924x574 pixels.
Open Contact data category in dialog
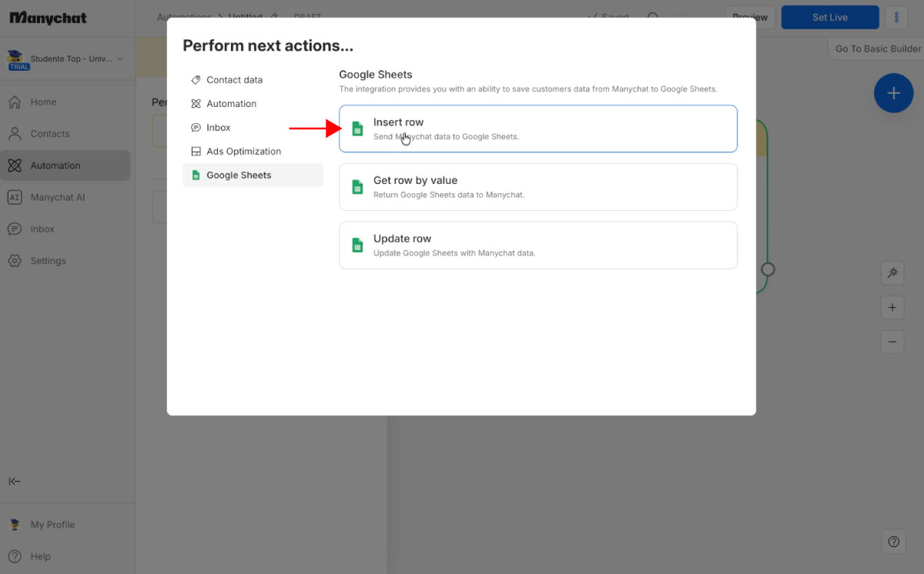[253, 80]
